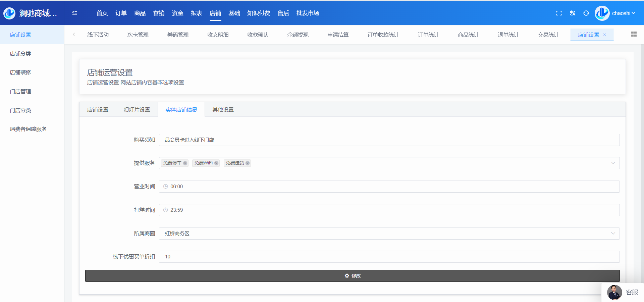Switch to the 幻灯片设置 tab
Viewport: 644px width, 302px height.
(137, 110)
